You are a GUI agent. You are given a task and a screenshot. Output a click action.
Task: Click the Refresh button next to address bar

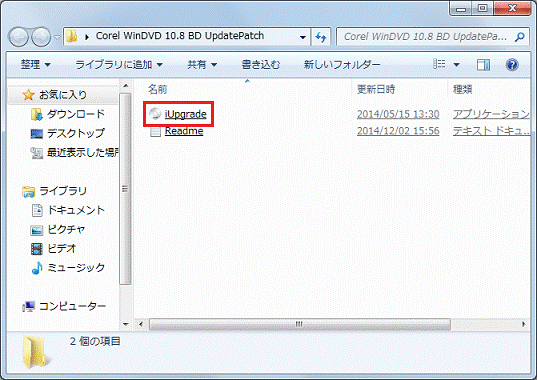pyautogui.click(x=321, y=37)
